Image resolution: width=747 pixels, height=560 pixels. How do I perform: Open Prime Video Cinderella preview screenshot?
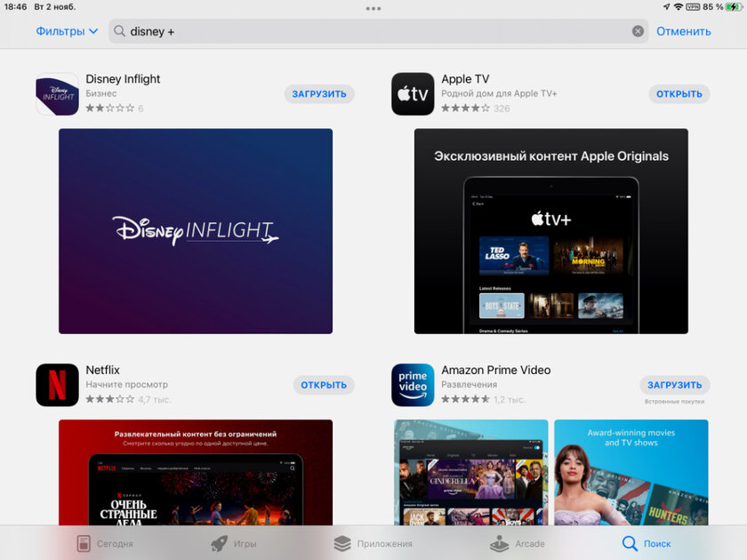[x=471, y=472]
